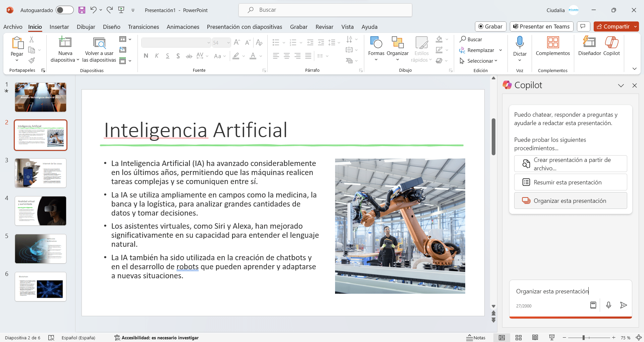Open the Complementos add-ins icon

click(x=552, y=43)
